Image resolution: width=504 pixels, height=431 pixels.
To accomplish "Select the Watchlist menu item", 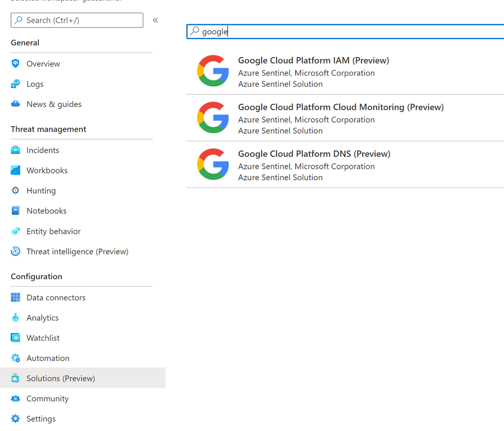I will [43, 338].
